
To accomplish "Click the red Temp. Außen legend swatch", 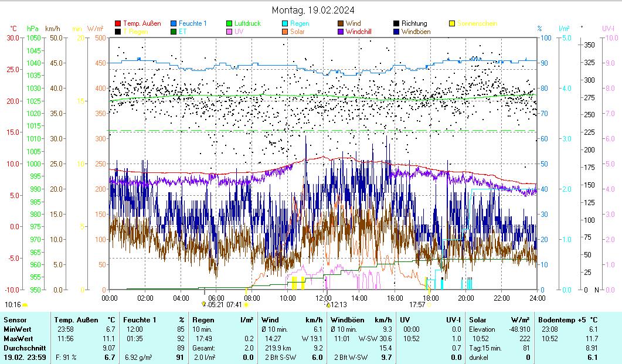I will pyautogui.click(x=118, y=24).
